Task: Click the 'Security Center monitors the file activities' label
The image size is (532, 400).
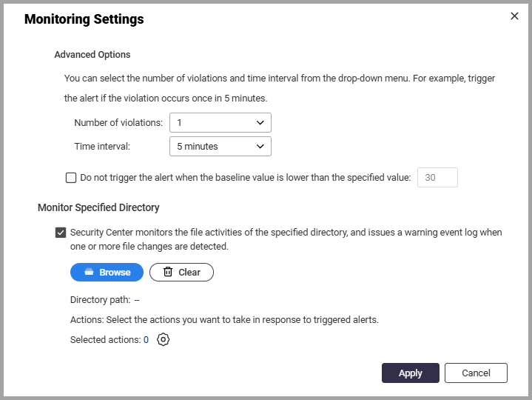Action: (286, 239)
